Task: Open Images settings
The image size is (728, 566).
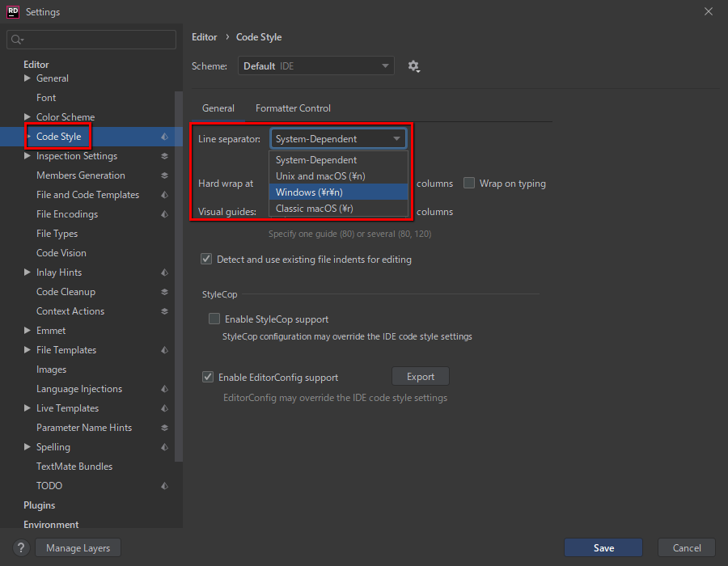Action: tap(51, 370)
